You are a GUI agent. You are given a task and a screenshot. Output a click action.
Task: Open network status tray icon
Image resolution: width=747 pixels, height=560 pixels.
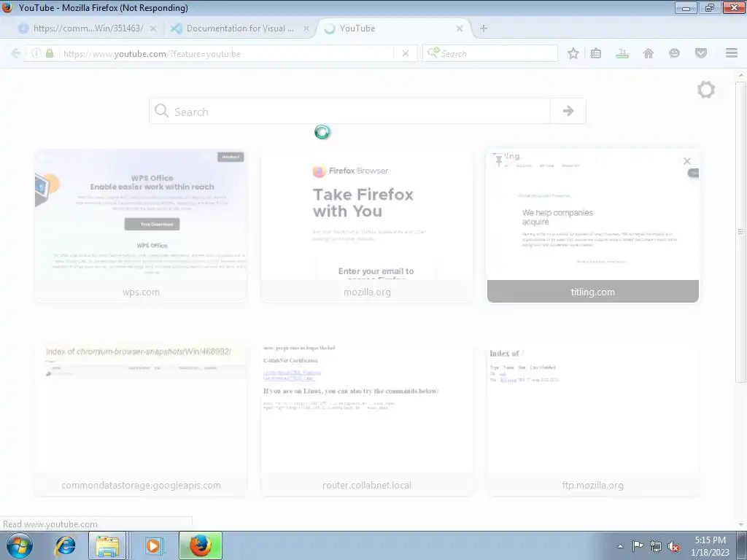click(656, 546)
